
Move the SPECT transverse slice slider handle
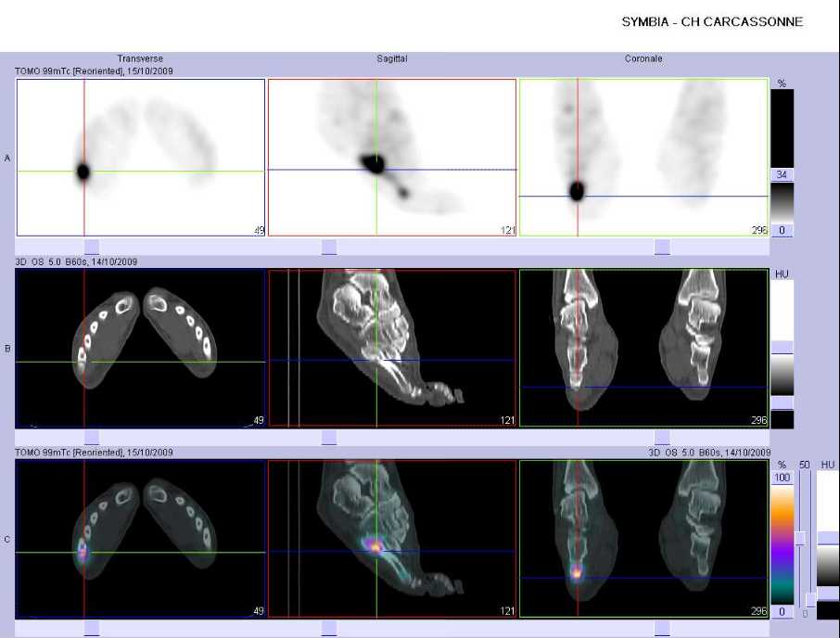(92, 247)
